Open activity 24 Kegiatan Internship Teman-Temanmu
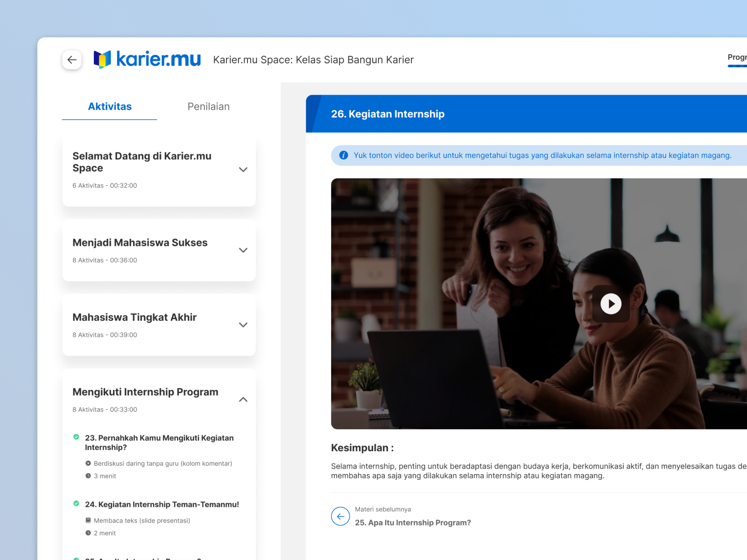The image size is (747, 560). pos(162,504)
